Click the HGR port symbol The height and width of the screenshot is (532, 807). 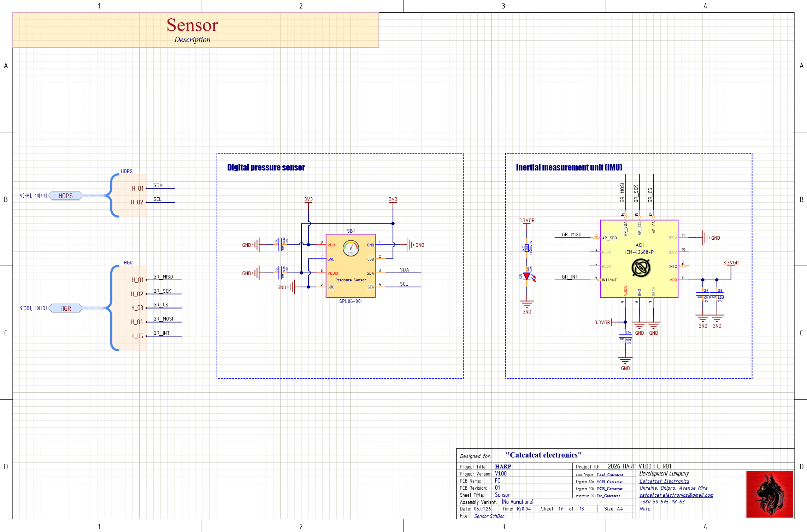click(x=65, y=308)
